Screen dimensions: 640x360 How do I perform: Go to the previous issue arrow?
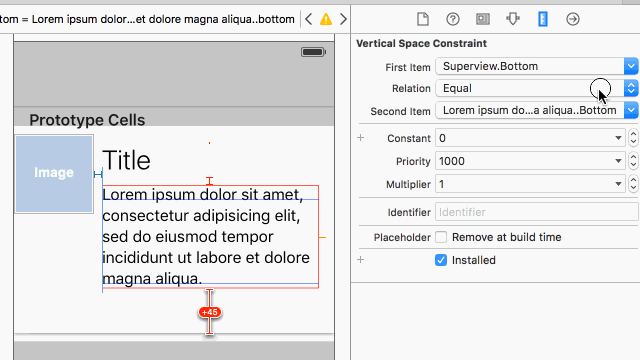pos(309,19)
